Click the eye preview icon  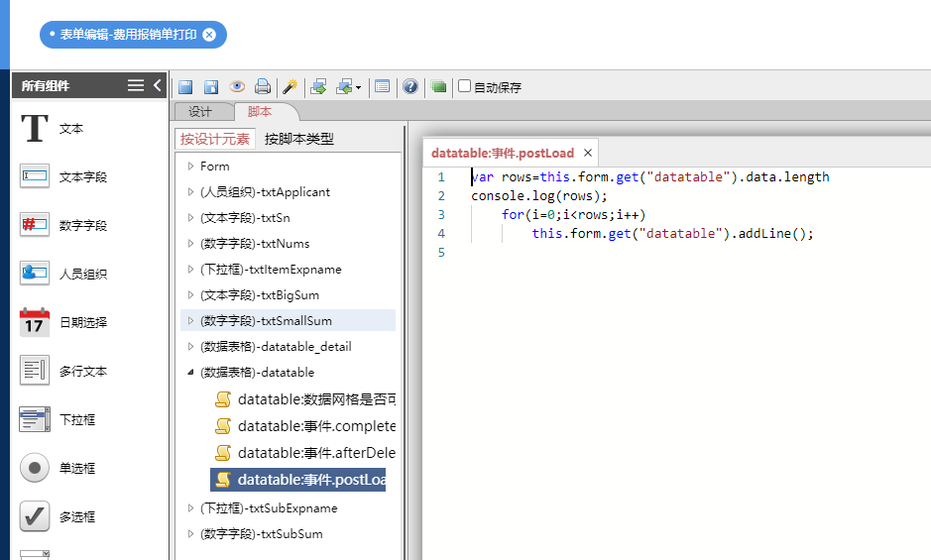237,87
